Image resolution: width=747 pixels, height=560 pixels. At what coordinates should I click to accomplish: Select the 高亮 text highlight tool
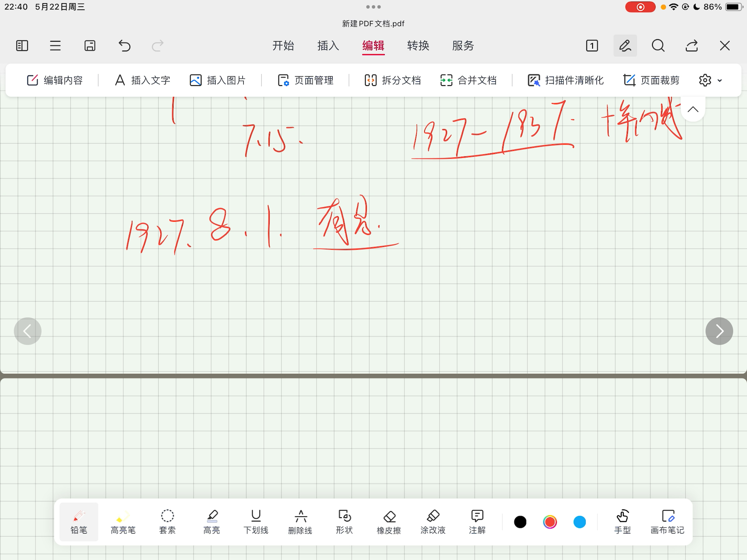point(212,522)
